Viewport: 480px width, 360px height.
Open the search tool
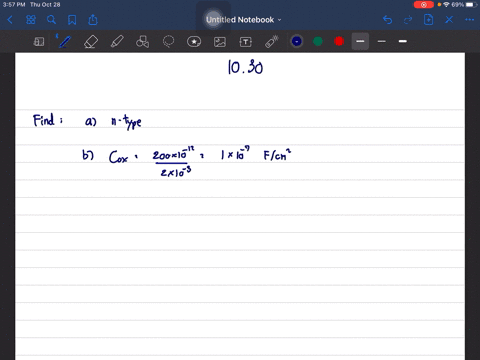pos(51,20)
